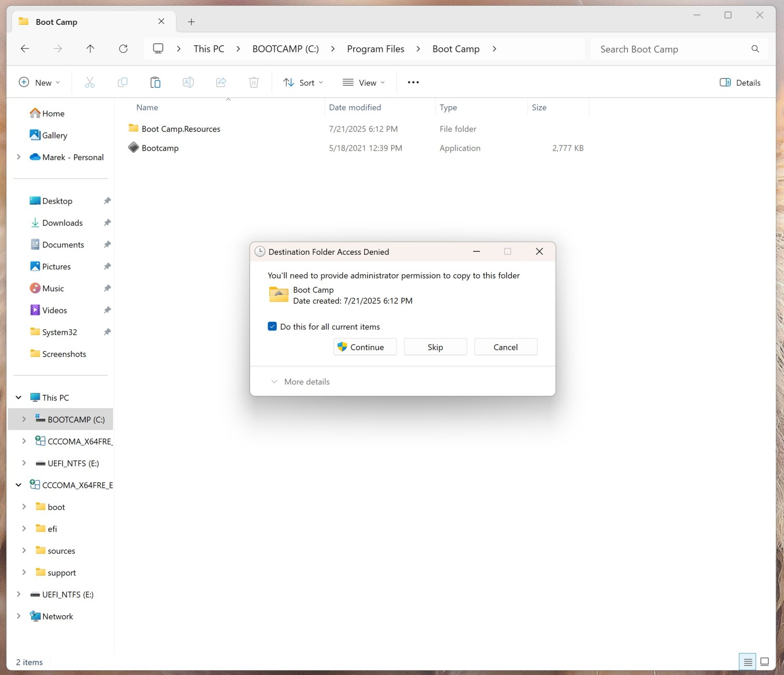This screenshot has width=784, height=675.
Task: Expand Marek - Personal OneDrive node
Action: (x=19, y=157)
